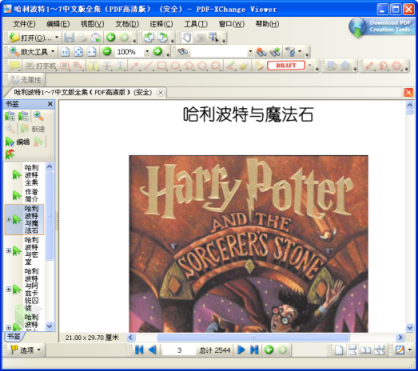Expand the 哈利波特与阿兹卡班囚徒 bookmark

(8, 289)
